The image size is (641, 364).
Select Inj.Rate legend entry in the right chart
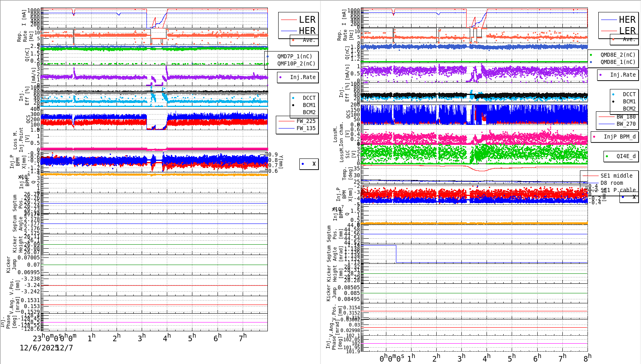(623, 75)
